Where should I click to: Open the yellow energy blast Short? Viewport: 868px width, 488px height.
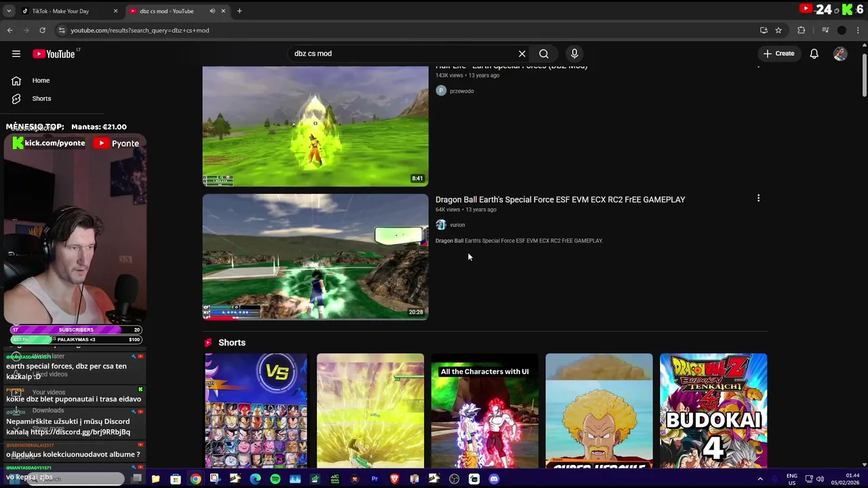tap(370, 411)
